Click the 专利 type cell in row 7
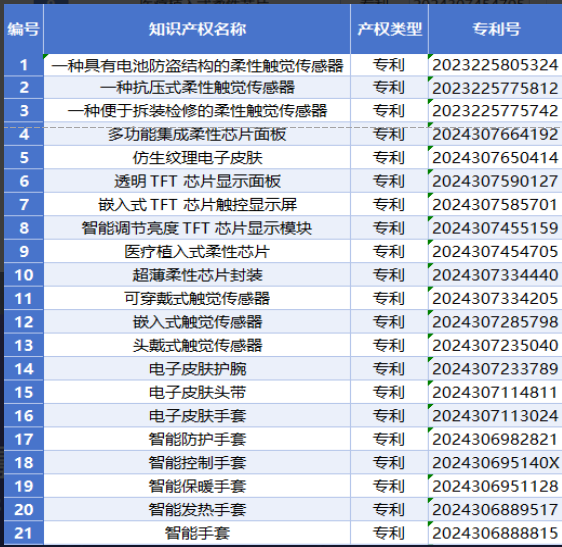 point(389,205)
